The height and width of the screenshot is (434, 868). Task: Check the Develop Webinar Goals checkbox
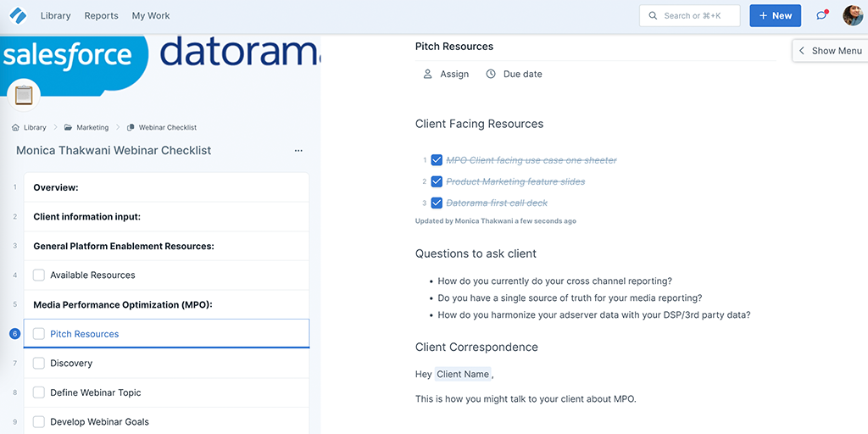[39, 422]
